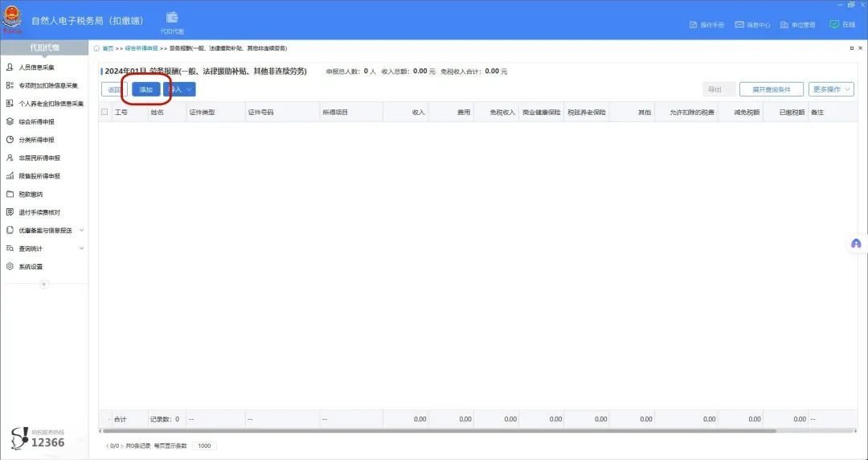Click the 代扣代缴 wallet icon in header
The height and width of the screenshot is (460, 868).
coord(172,17)
